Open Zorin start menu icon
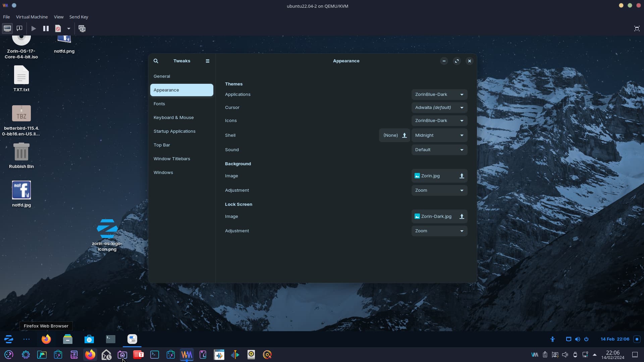 coord(9,339)
